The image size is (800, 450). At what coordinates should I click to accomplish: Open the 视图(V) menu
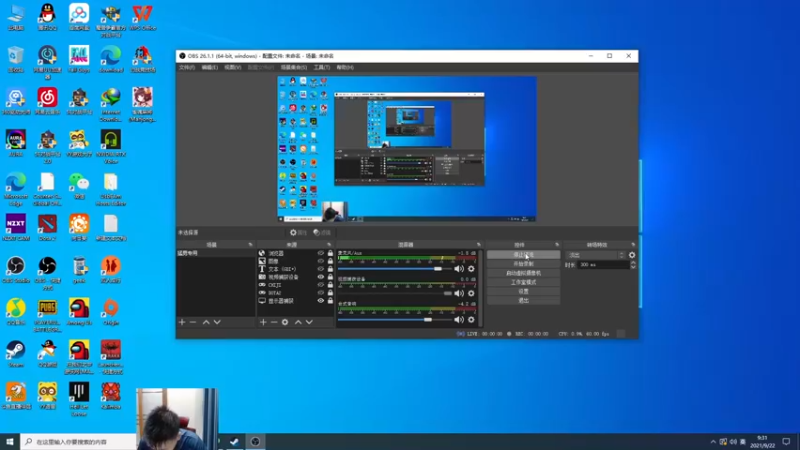pyautogui.click(x=232, y=67)
